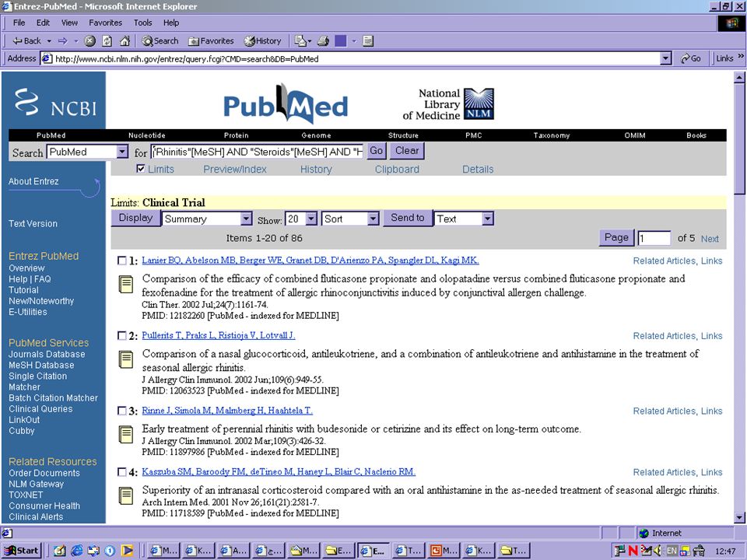Click the red N icon in system tray
747x560 pixels.
pos(633,551)
